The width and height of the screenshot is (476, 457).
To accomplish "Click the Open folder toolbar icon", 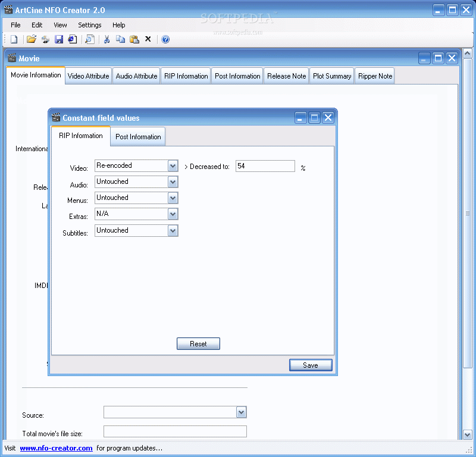I will (32, 39).
